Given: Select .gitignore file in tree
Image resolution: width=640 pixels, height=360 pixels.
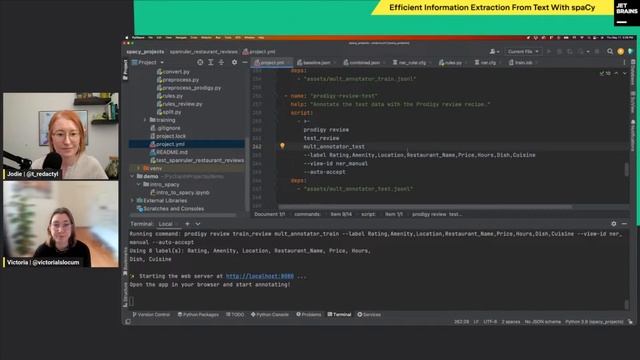Looking at the screenshot, I should pos(166,128).
